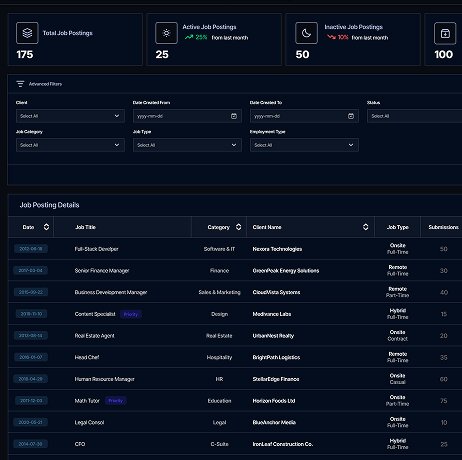Sort table by Date column arrows
Viewport: 462px width, 460px height.
tap(46, 227)
